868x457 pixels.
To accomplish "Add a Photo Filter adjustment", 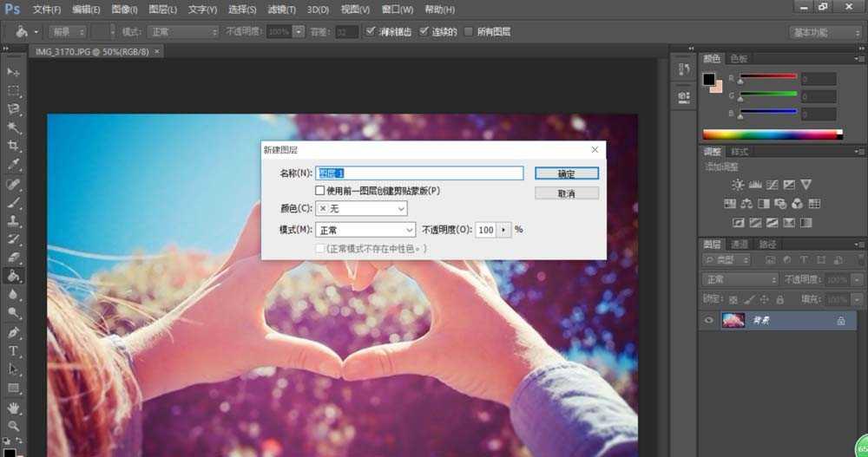I will (x=780, y=204).
